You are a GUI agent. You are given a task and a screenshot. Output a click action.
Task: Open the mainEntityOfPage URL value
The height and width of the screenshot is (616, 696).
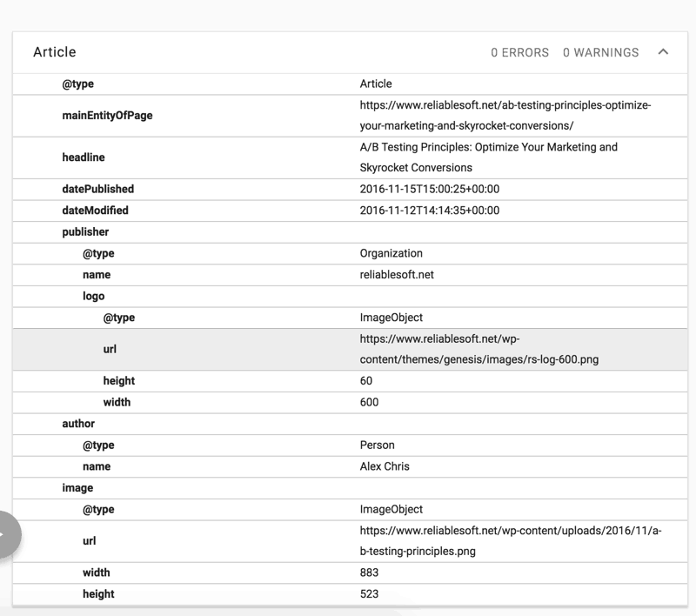coord(505,116)
